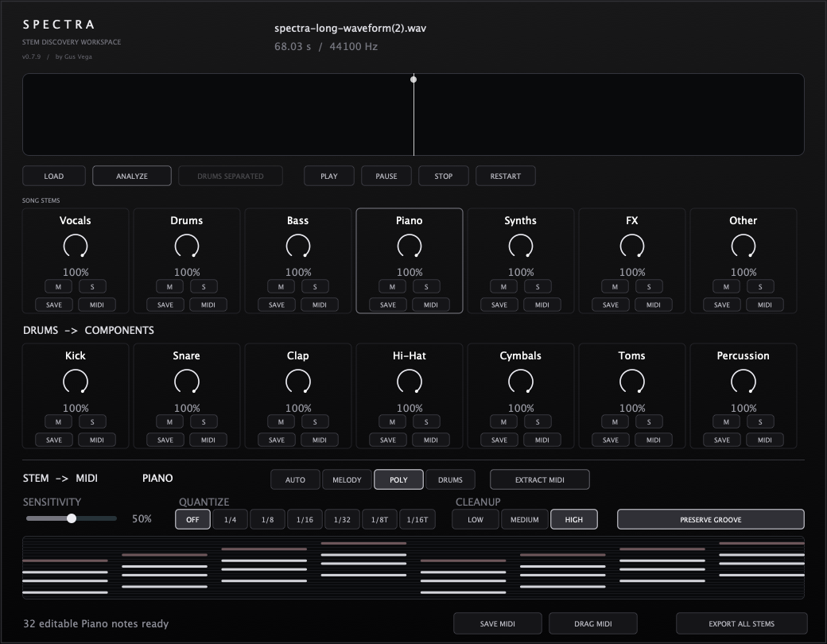Click the waveform playhead marker
Viewport: 827px width, 644px height.
click(x=413, y=80)
